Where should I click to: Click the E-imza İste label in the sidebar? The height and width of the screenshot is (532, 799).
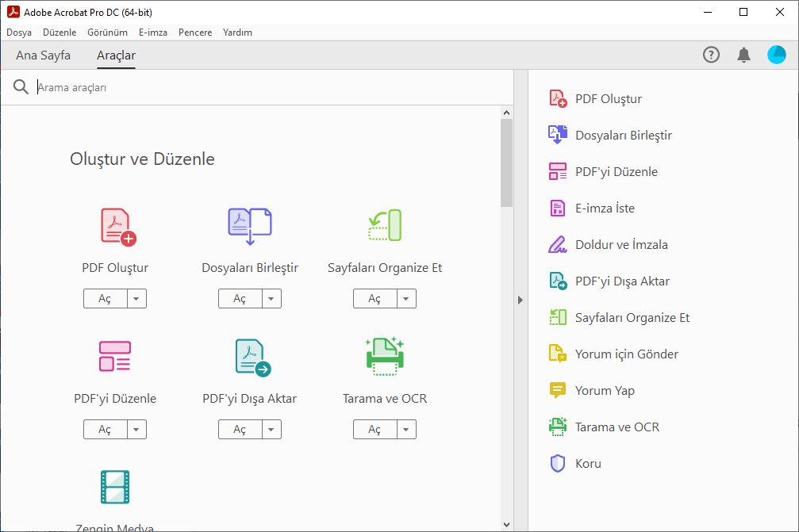(605, 209)
